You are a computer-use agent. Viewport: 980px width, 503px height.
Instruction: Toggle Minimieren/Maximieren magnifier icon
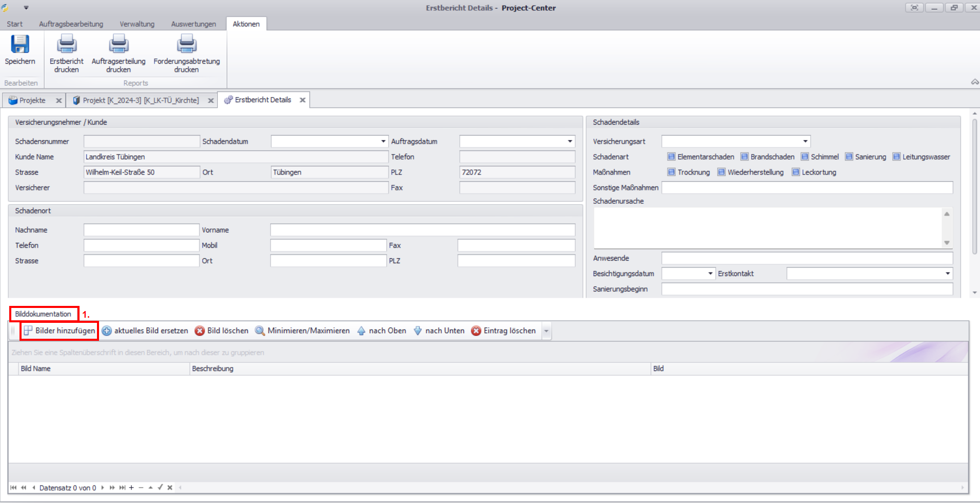point(260,331)
